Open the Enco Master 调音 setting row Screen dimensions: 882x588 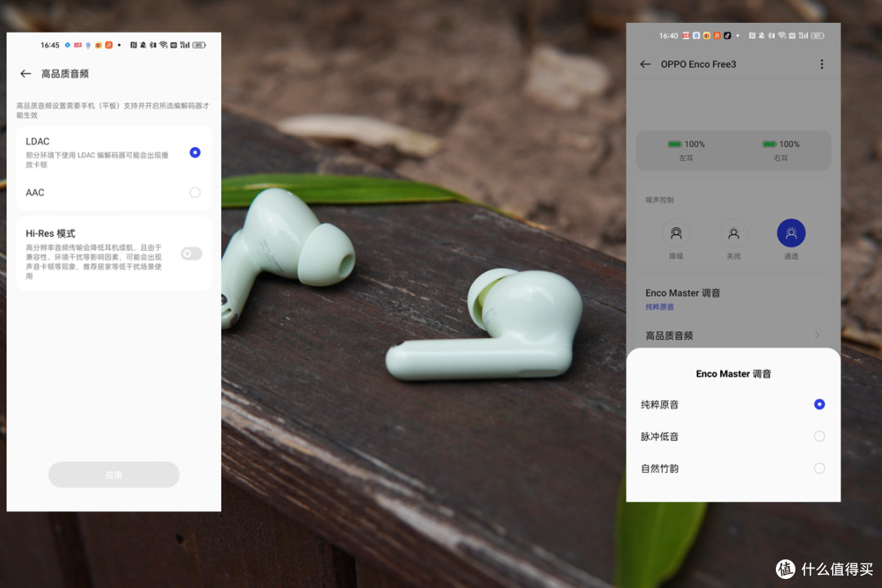click(733, 299)
